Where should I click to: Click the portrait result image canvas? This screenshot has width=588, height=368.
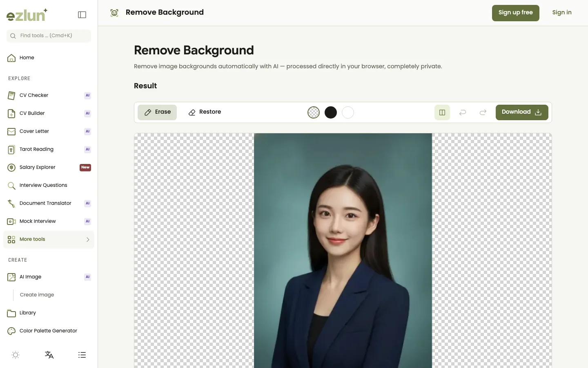[x=343, y=251]
